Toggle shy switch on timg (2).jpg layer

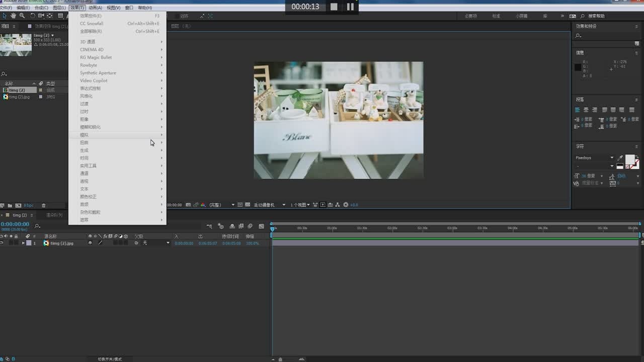click(90, 243)
